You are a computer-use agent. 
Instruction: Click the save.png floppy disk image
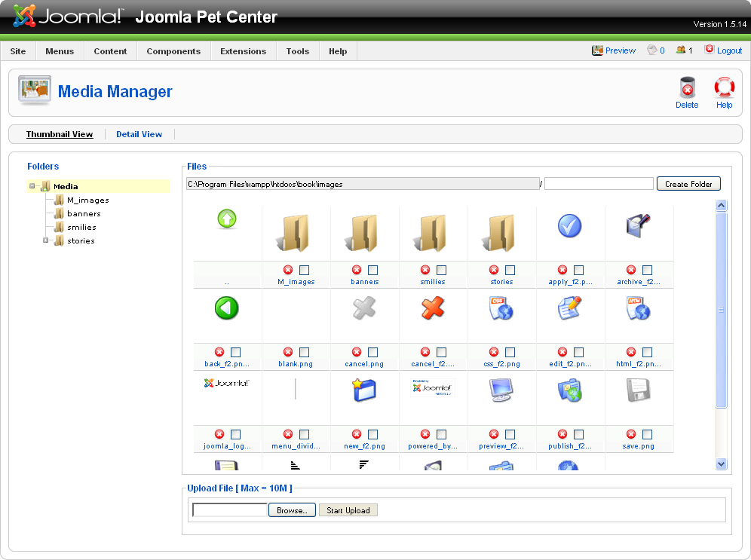coord(638,390)
